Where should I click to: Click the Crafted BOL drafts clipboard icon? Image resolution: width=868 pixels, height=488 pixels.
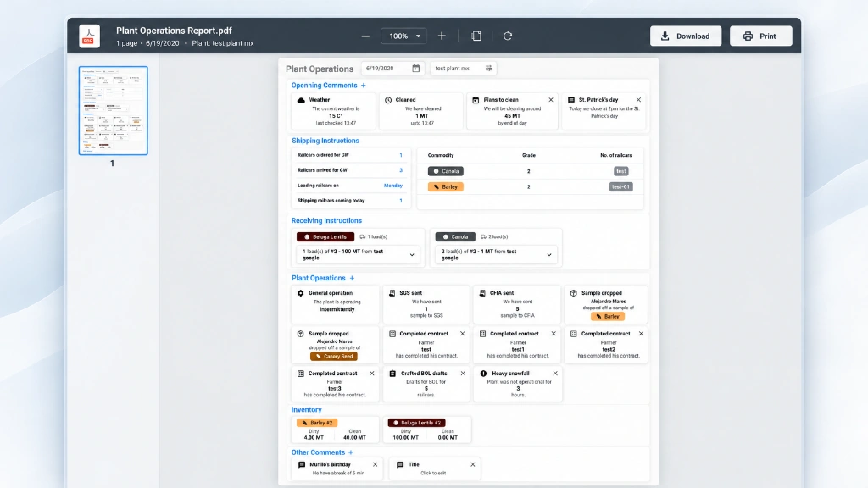point(392,374)
